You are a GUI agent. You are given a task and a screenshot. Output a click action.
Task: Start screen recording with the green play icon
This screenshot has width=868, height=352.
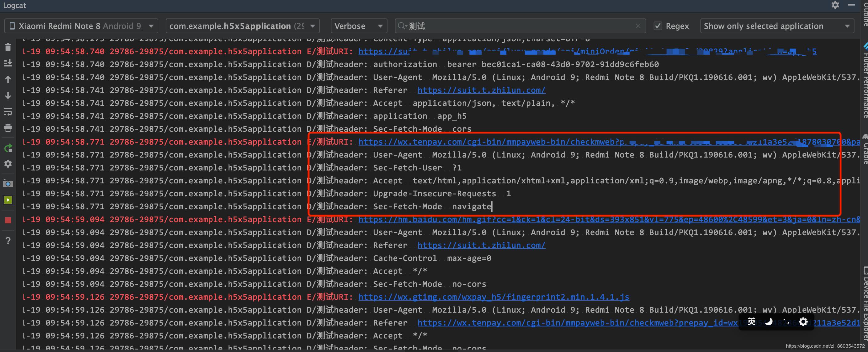[x=8, y=200]
